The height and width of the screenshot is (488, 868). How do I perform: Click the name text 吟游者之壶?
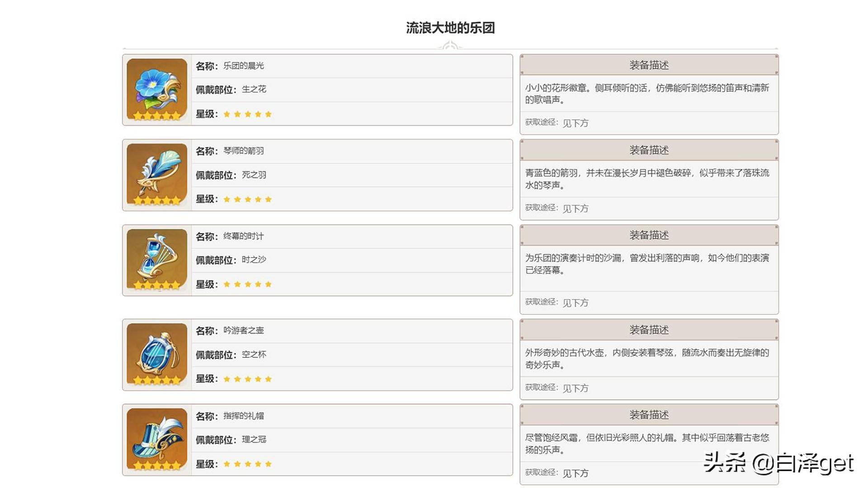point(244,330)
